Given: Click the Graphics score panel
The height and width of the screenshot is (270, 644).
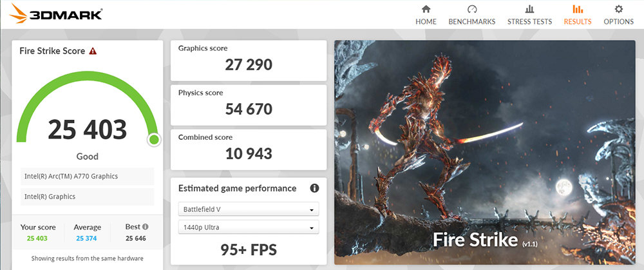Looking at the screenshot, I should pyautogui.click(x=249, y=61).
